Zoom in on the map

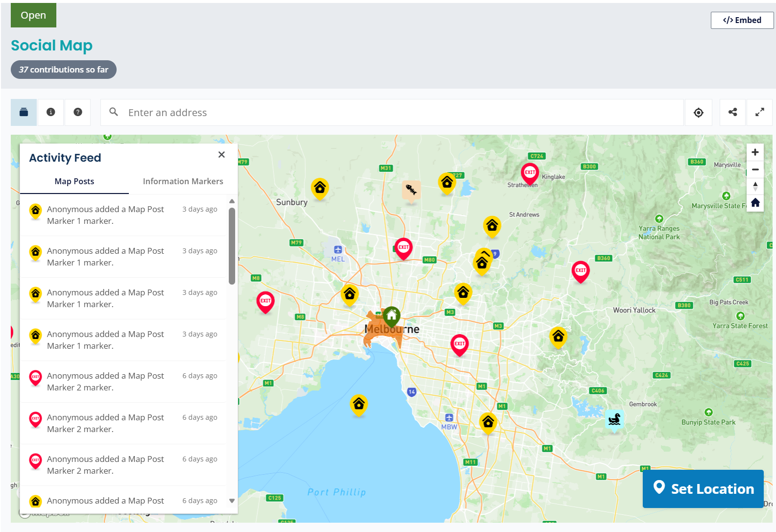(x=755, y=152)
